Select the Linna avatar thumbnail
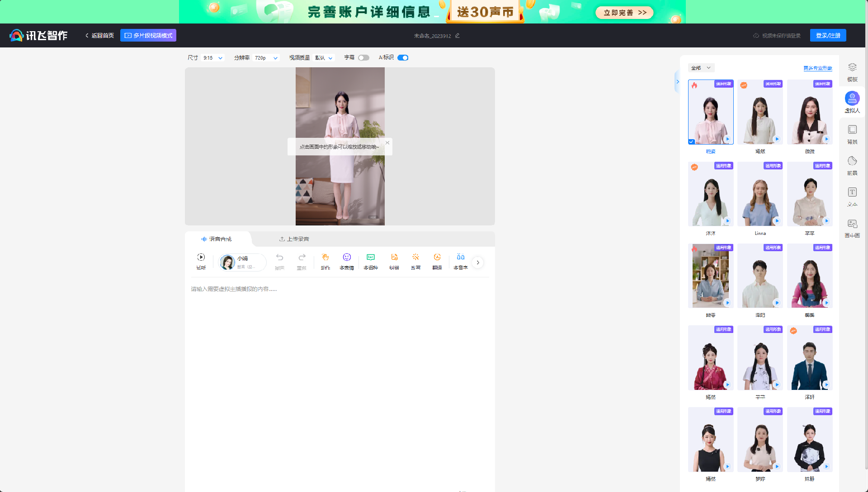This screenshot has width=868, height=492. 760,194
